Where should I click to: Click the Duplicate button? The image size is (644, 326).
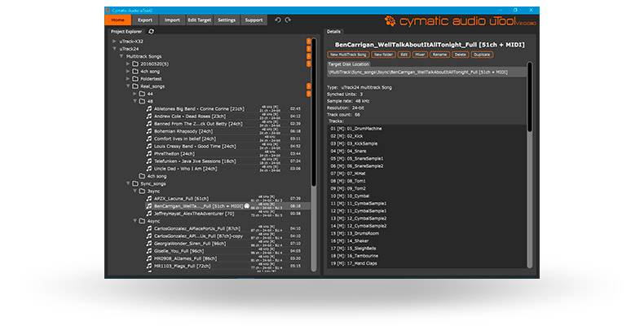click(x=482, y=55)
